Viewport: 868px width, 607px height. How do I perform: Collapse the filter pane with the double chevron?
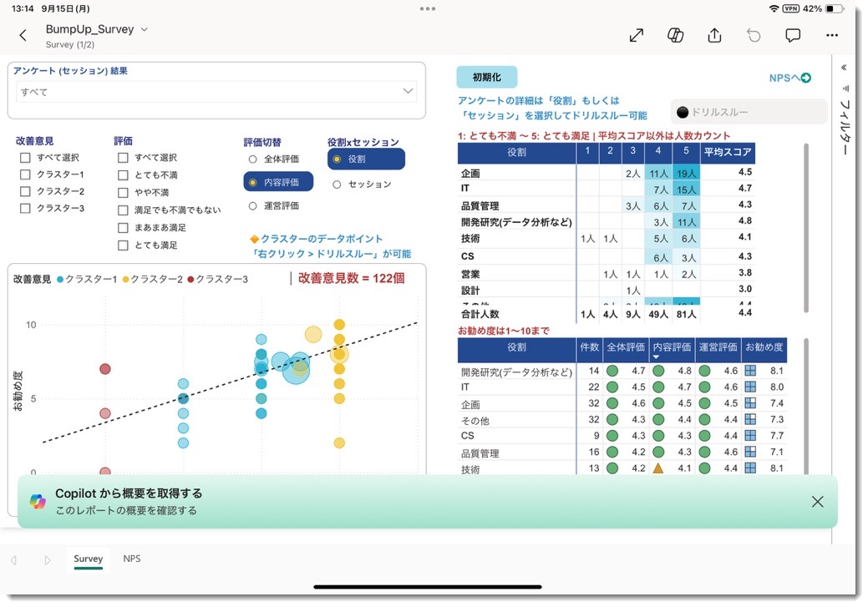(x=843, y=67)
